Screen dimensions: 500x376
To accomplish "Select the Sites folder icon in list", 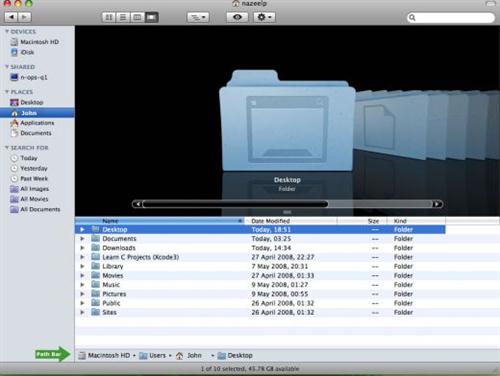I will coord(96,312).
